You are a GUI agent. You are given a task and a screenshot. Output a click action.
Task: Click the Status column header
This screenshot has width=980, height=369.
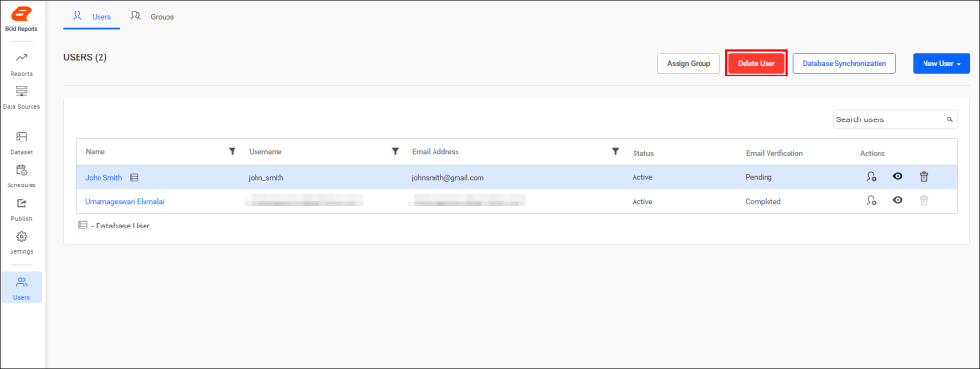[x=643, y=153]
